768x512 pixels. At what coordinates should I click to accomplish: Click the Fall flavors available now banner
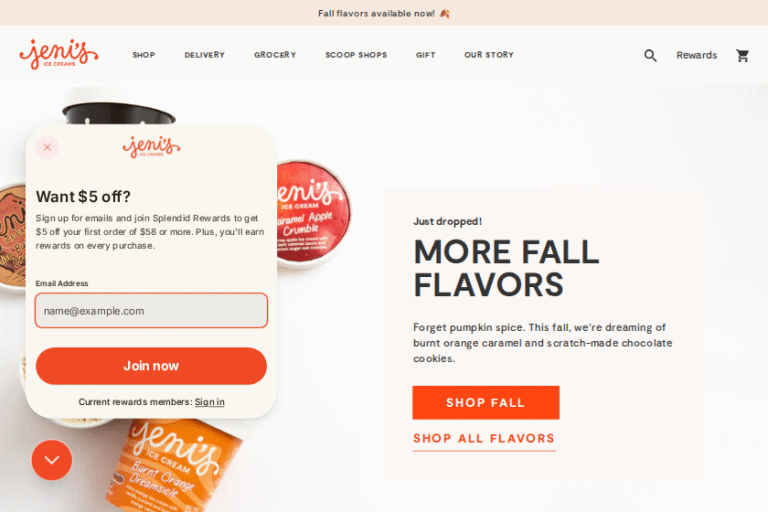pyautogui.click(x=384, y=13)
